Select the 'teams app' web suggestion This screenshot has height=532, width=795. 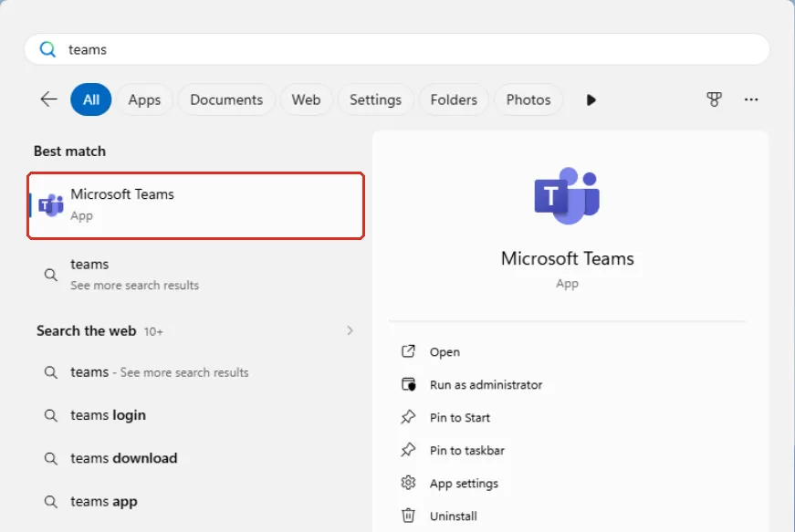[195, 502]
